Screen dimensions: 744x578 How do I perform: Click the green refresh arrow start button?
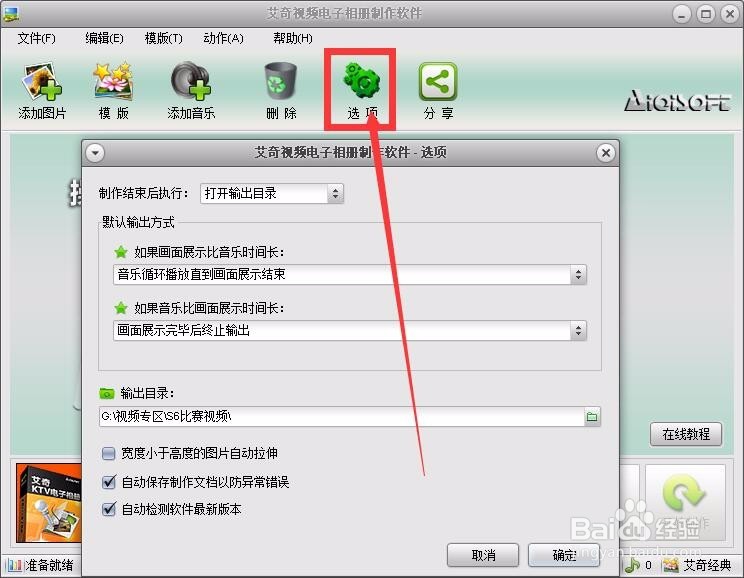(684, 494)
